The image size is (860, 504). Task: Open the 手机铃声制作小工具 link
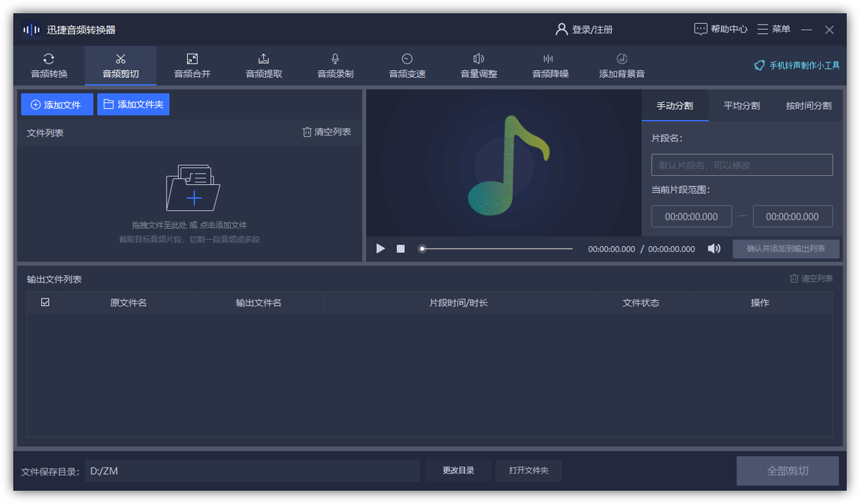797,66
